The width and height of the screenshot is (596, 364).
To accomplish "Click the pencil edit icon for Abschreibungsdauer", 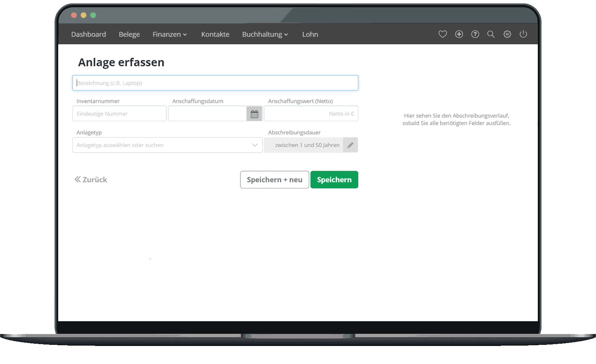I will (x=350, y=145).
